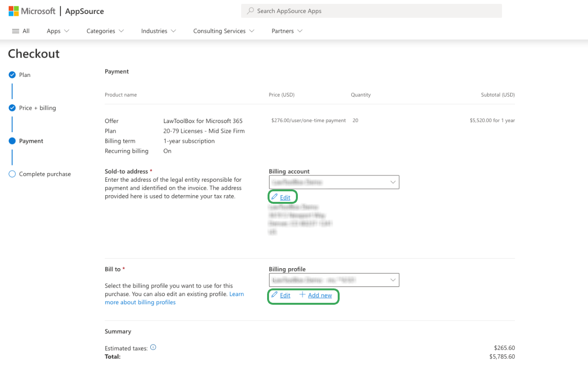Click the pencil icon under Billing profile

274,295
